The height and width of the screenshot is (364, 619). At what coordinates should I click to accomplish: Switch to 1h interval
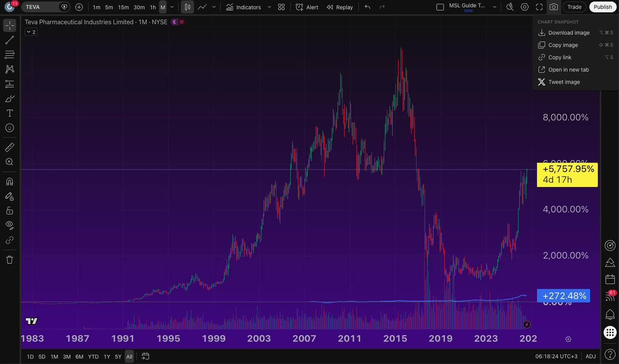click(153, 7)
